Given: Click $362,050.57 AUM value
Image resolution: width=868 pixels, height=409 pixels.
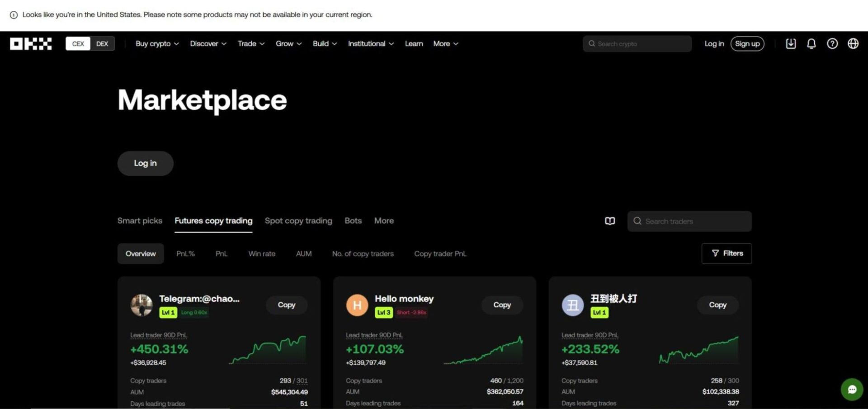Looking at the screenshot, I should point(505,392).
